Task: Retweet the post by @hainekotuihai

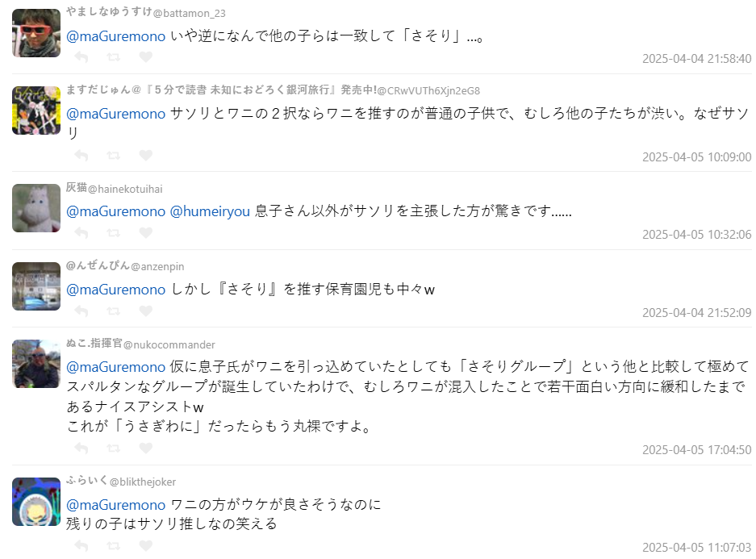Action: click(114, 233)
